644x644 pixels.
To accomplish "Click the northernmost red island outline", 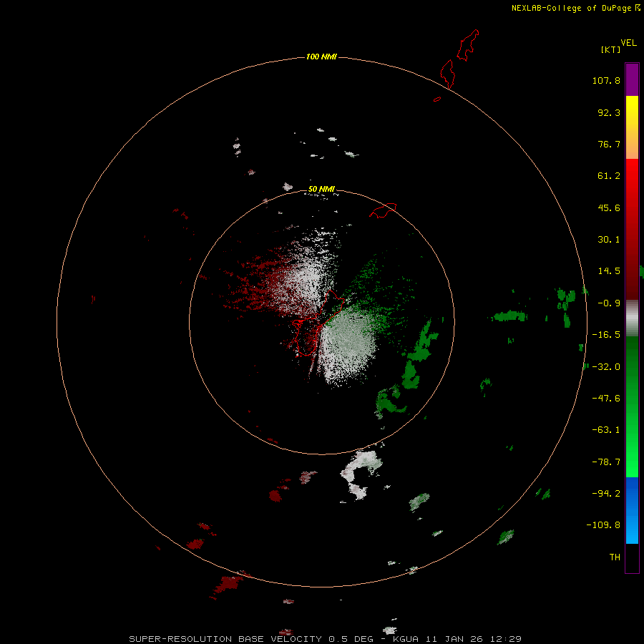I will click(x=468, y=45).
